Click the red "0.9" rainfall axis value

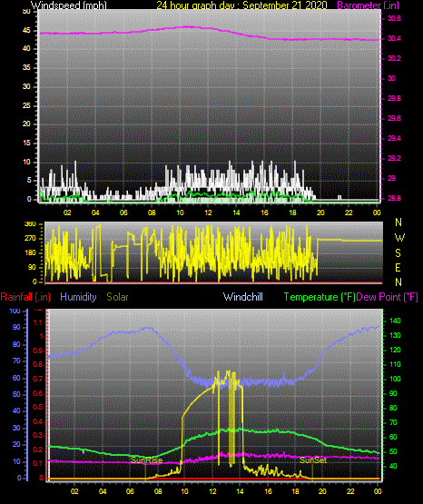click(x=38, y=351)
